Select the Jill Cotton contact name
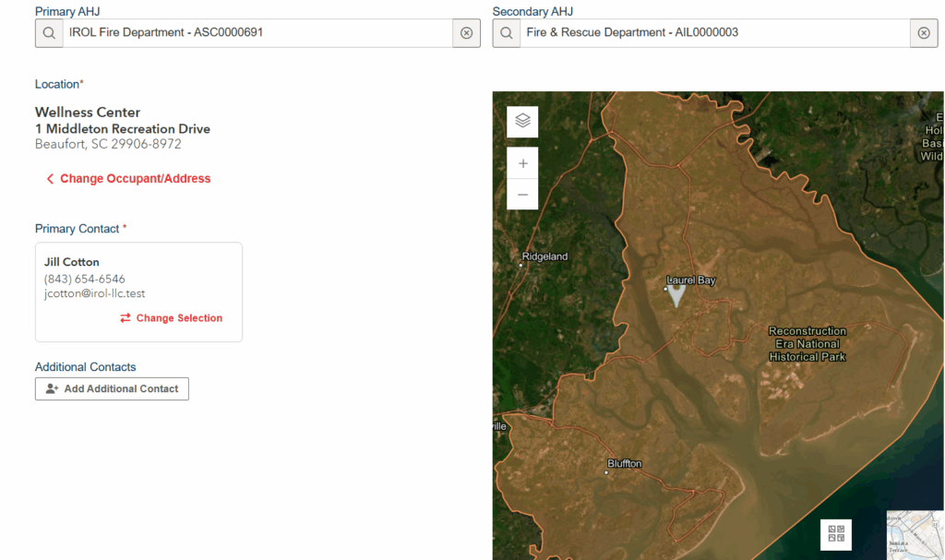The image size is (945, 560). pyautogui.click(x=72, y=262)
